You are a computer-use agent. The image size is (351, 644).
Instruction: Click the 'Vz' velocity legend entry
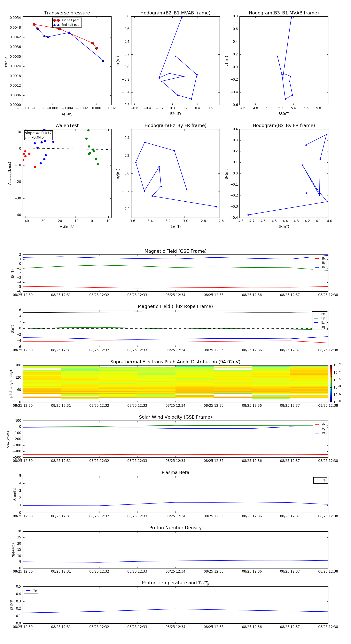(320, 433)
